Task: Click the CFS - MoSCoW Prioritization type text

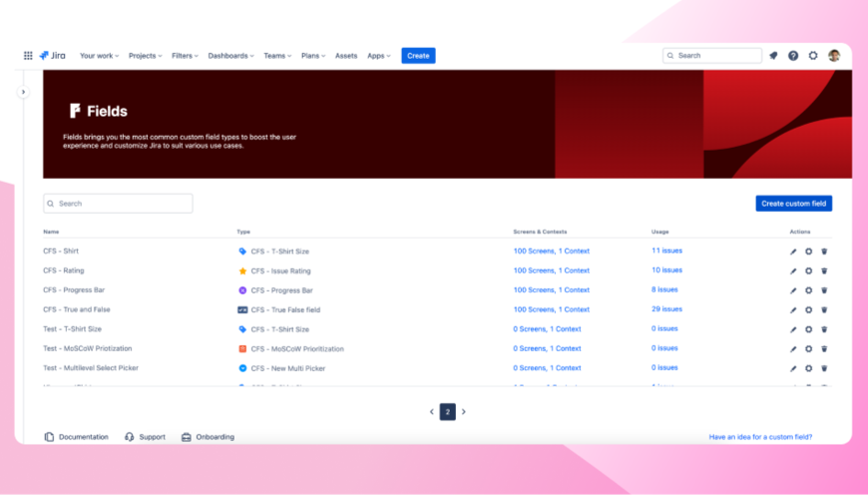Action: coord(297,349)
